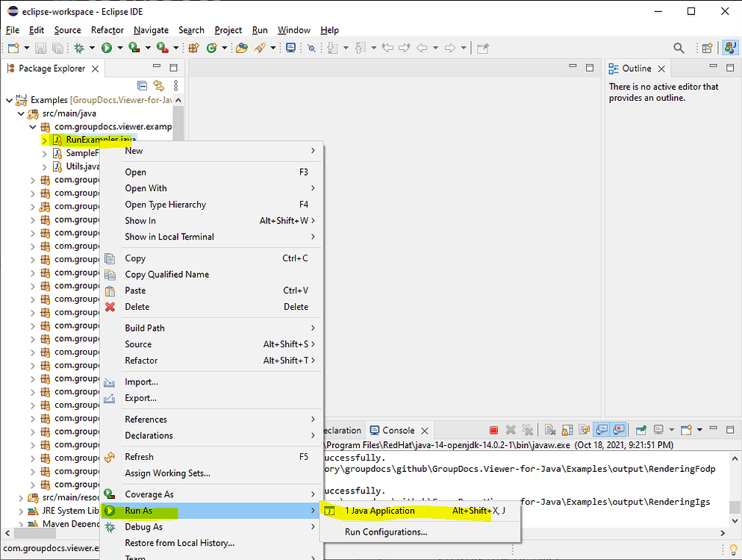
Task: Click the Forward navigation arrow in the toolbar
Action: point(450,48)
